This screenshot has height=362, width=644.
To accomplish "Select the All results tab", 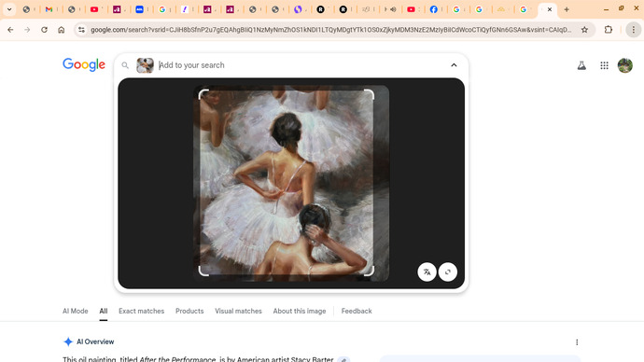I will 103,311.
